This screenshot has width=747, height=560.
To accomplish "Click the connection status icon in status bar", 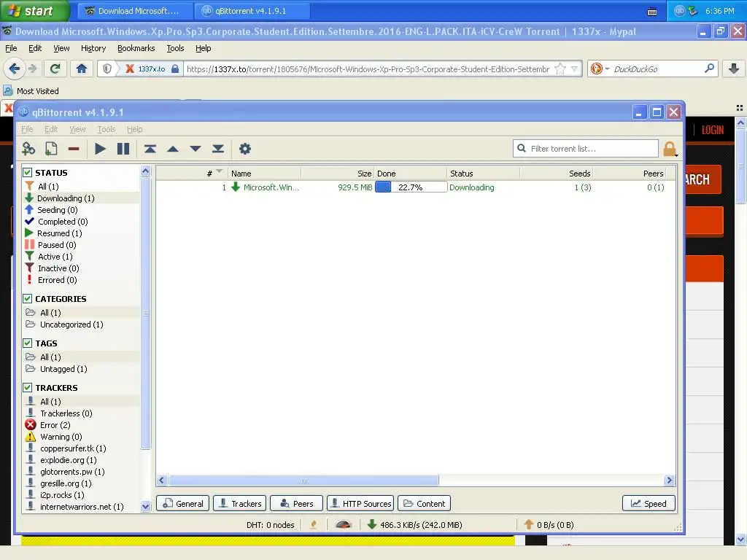I will pos(314,525).
